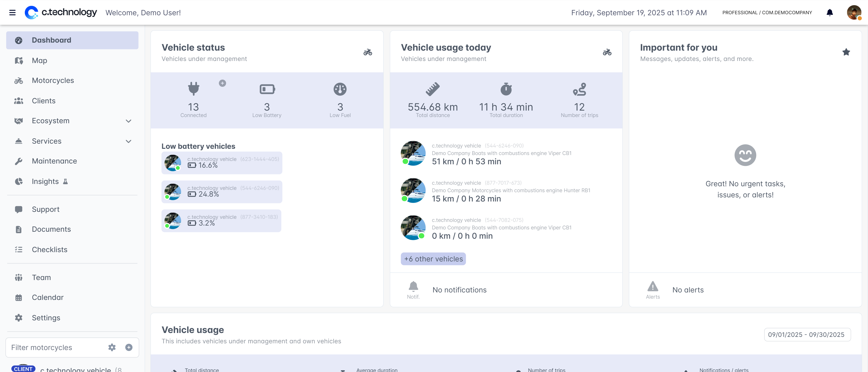868x372 pixels.
Task: Click the alerts warning triangle icon
Action: 653,286
